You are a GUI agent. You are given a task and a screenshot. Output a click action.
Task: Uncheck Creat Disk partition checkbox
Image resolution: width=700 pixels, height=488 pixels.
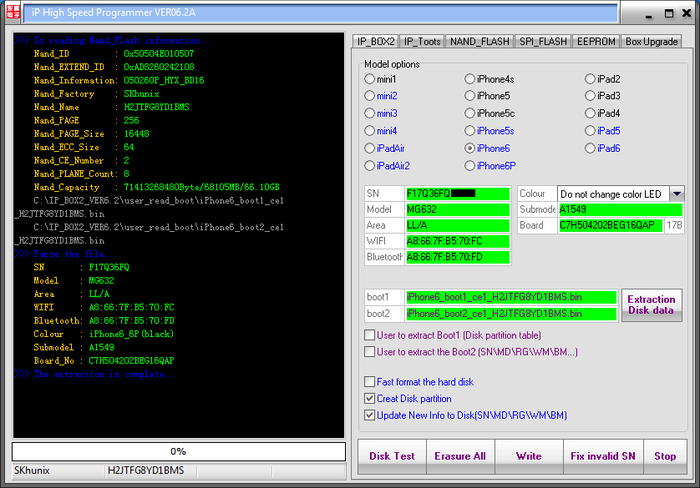371,398
